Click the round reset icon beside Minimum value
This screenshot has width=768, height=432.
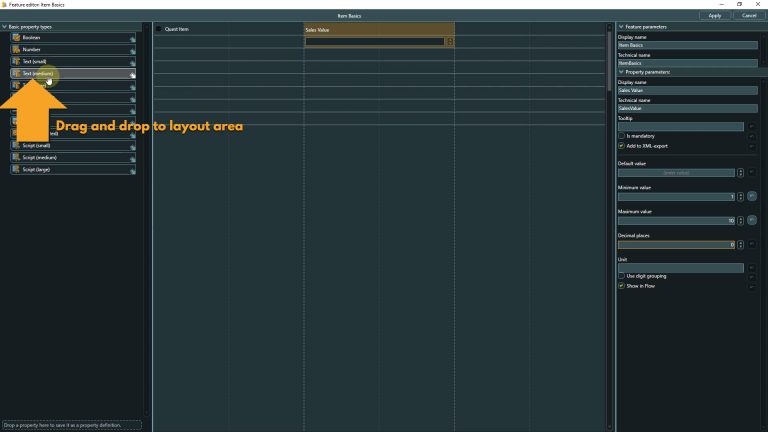tap(752, 196)
